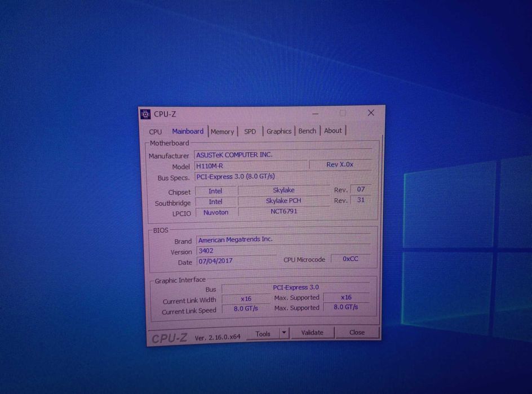Image resolution: width=532 pixels, height=394 pixels.
Task: Click the Rev X.0x field
Action: coord(340,164)
